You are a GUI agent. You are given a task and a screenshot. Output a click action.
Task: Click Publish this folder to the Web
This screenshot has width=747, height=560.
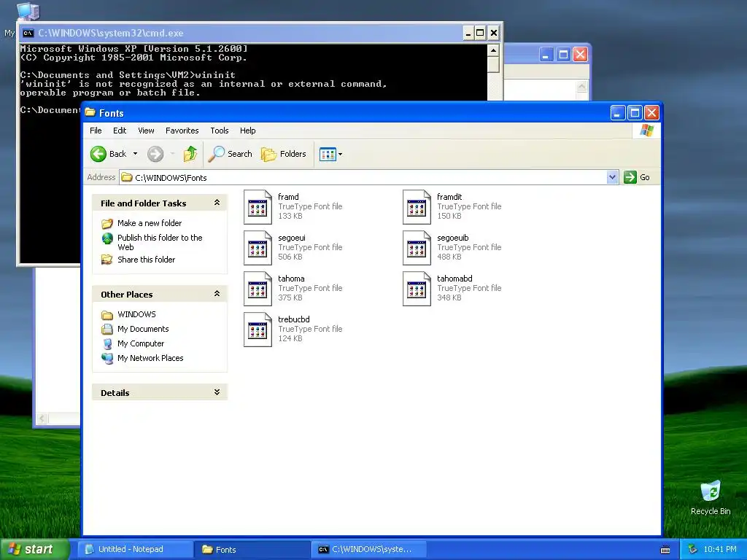coord(160,242)
